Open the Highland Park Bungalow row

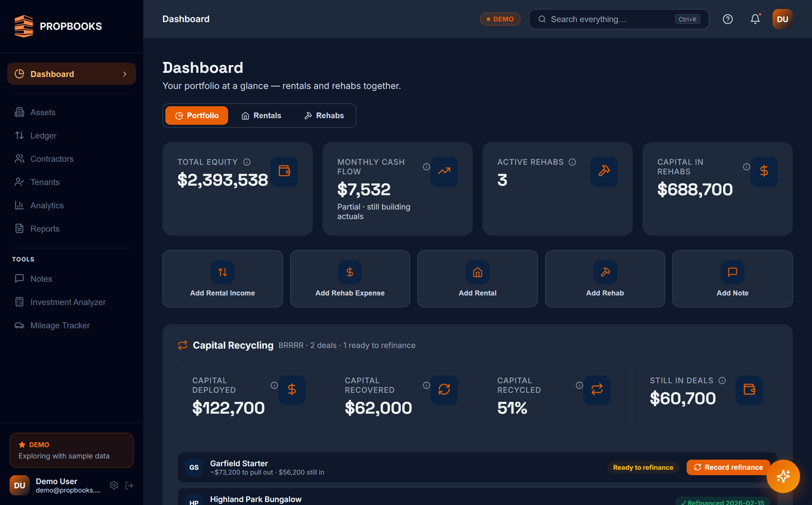click(x=478, y=497)
